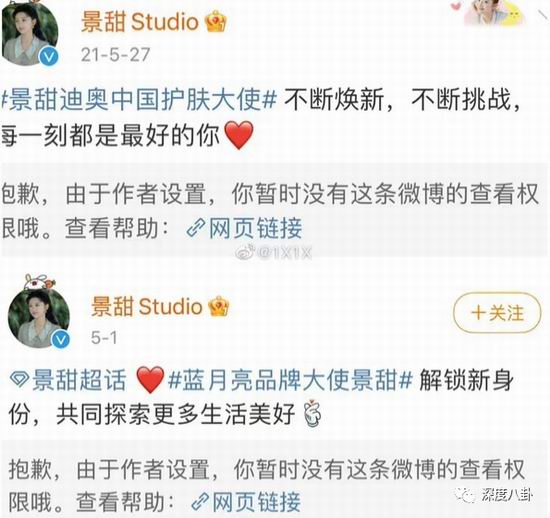This screenshot has width=550, height=518.
Task: Click the 21-5-27 post date
Action: 115,55
